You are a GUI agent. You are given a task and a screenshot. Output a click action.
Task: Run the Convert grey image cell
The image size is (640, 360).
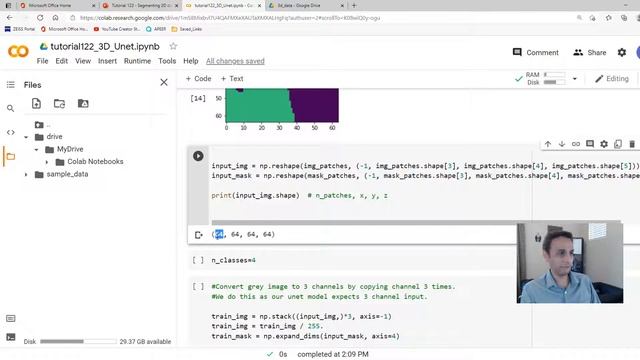pos(198,287)
